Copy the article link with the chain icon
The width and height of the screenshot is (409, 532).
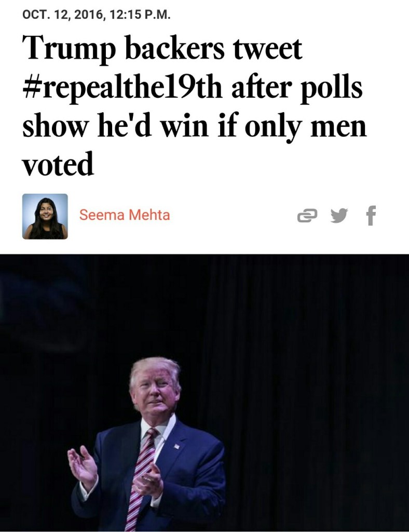tap(307, 216)
